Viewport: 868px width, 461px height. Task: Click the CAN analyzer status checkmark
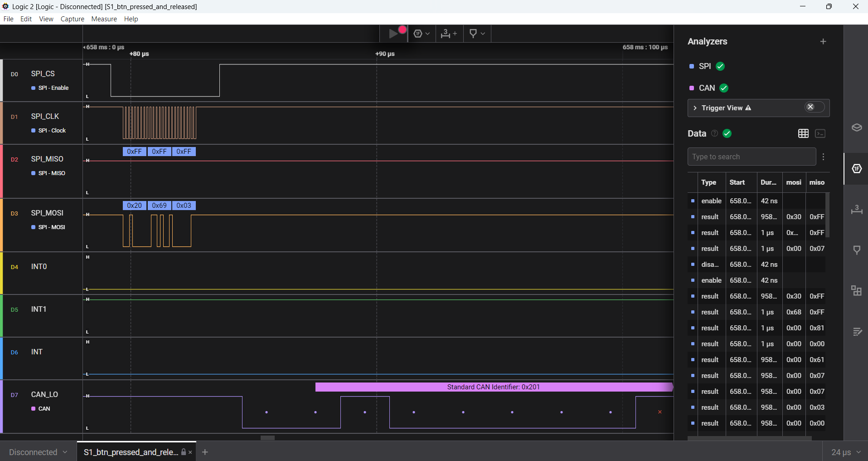click(724, 88)
